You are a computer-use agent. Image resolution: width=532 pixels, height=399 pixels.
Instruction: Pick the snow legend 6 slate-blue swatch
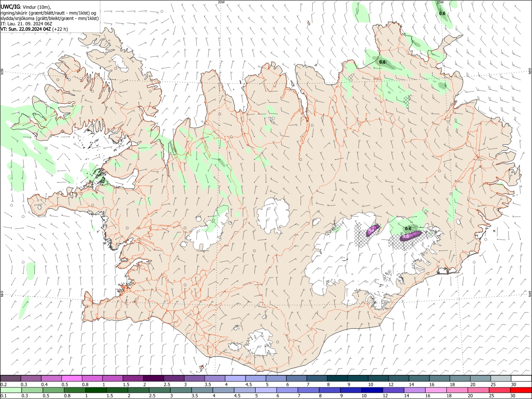pyautogui.click(x=296, y=378)
